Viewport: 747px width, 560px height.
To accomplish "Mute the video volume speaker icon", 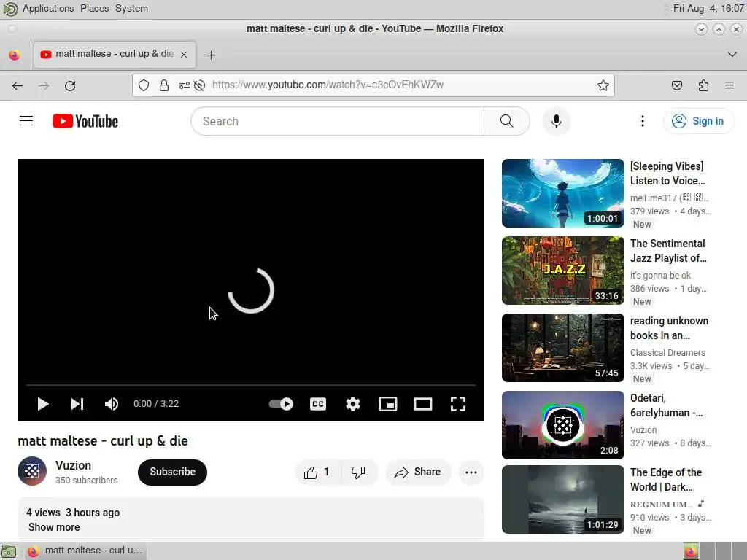I will point(112,404).
